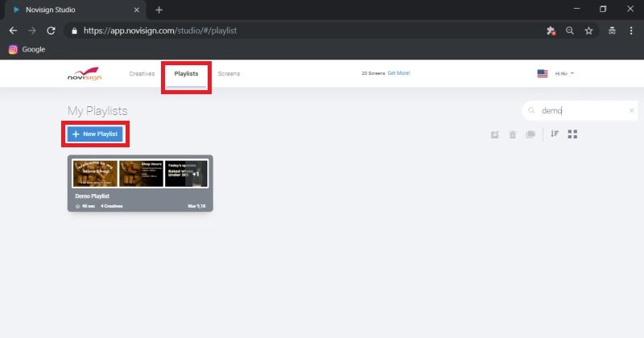Click the 40 sec duration text

89,206
